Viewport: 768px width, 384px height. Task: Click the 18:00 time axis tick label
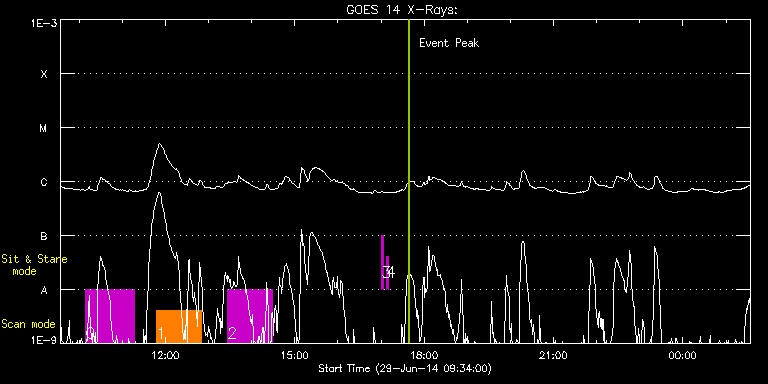[424, 355]
